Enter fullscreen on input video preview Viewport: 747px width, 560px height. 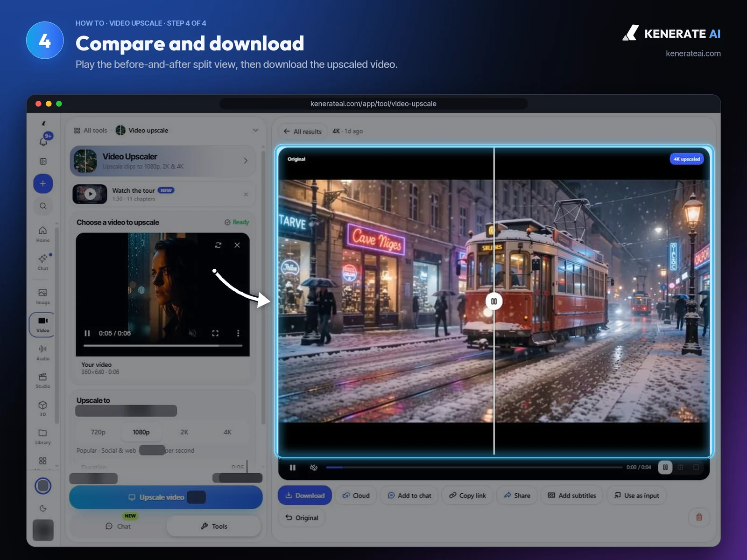click(x=215, y=333)
